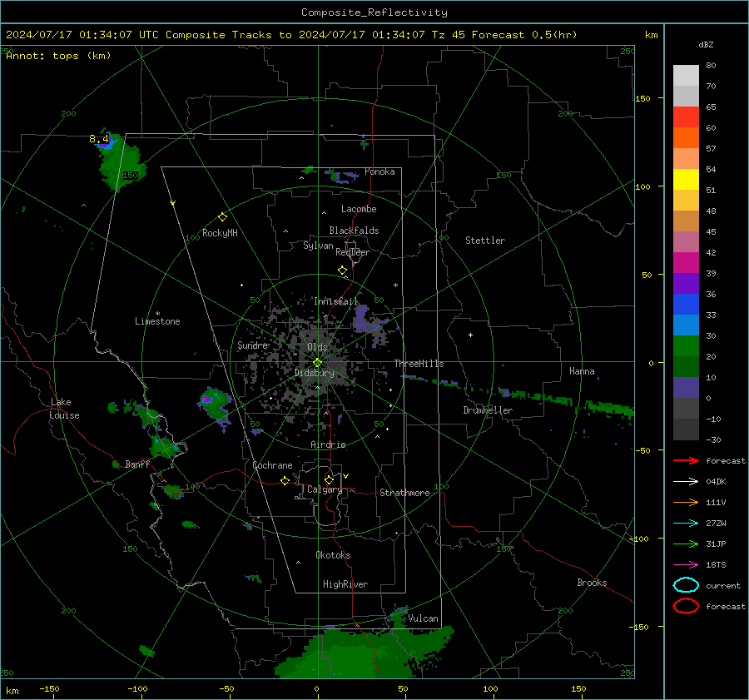749x700 pixels.
Task: Click the Airdrie city label
Action: click(328, 444)
